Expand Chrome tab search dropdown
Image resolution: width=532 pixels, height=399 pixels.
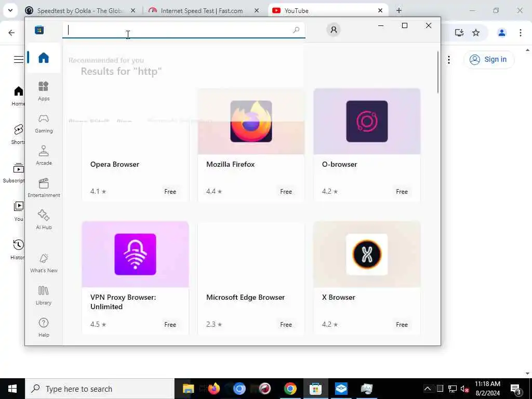tap(10, 10)
